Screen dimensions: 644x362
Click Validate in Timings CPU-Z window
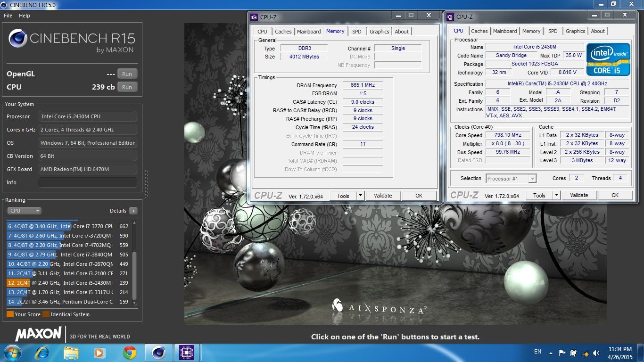[x=383, y=196]
